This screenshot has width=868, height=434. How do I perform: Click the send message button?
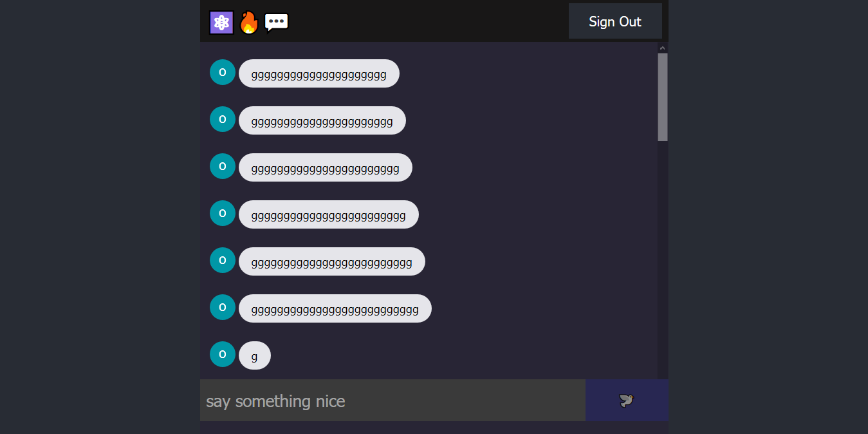(626, 400)
